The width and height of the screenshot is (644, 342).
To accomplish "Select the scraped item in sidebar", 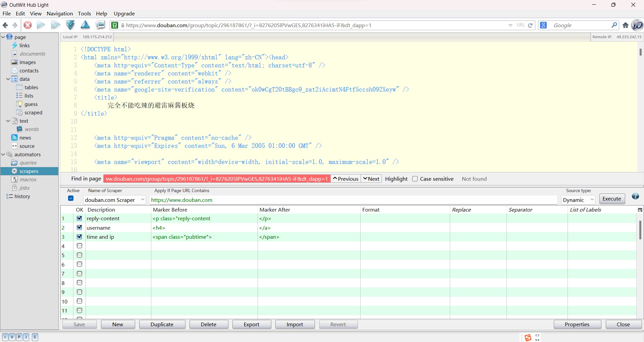I will click(33, 113).
